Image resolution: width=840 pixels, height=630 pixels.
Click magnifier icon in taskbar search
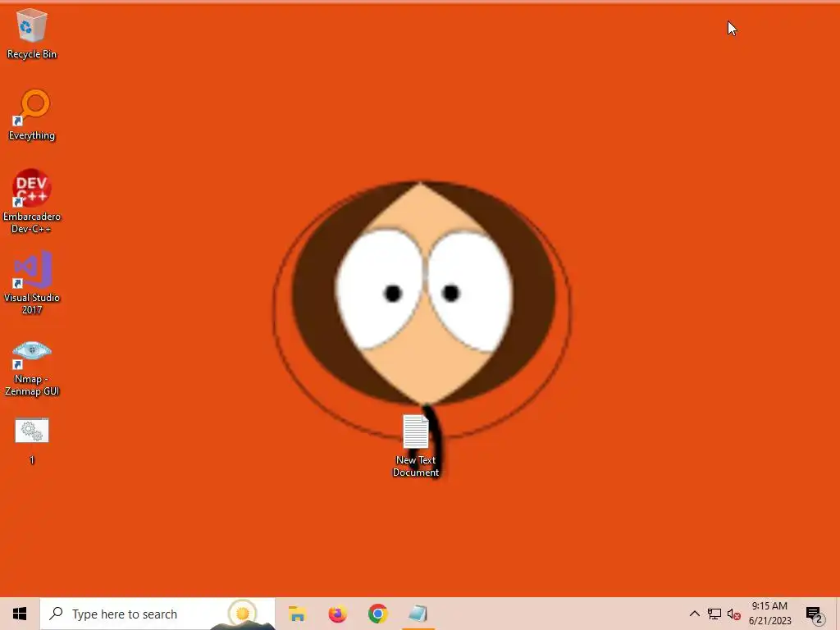coord(56,614)
